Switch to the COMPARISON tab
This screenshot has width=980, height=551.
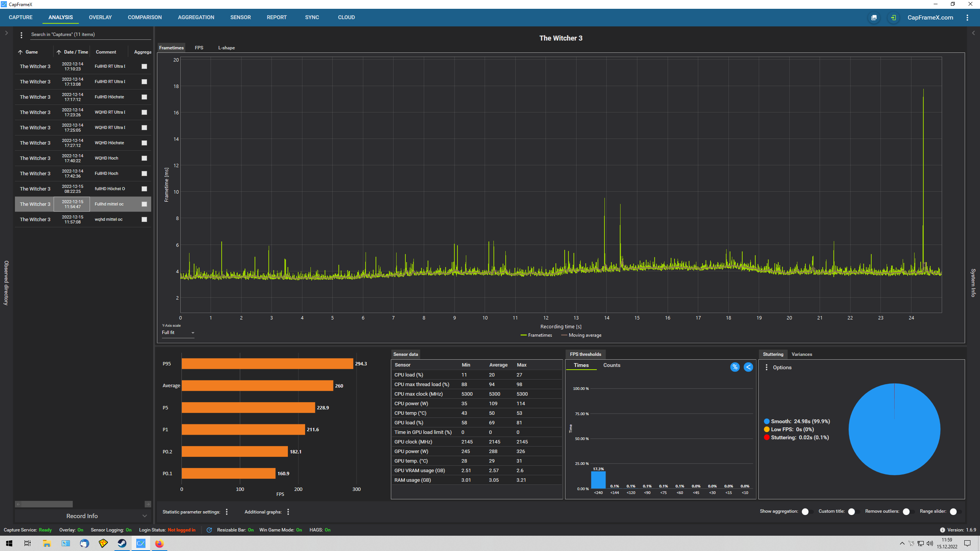coord(145,17)
